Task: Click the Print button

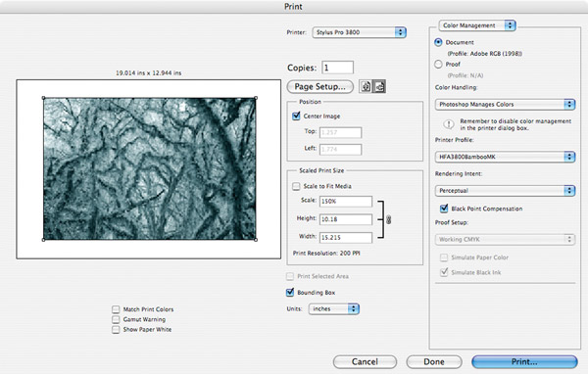Action: click(x=524, y=361)
